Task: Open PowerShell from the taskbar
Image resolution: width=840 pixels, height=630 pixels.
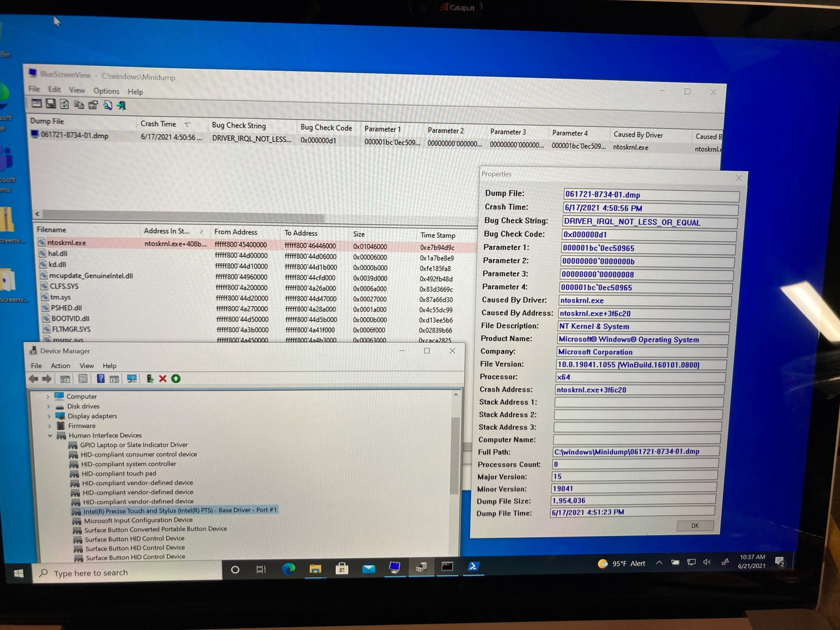Action: pyautogui.click(x=473, y=566)
